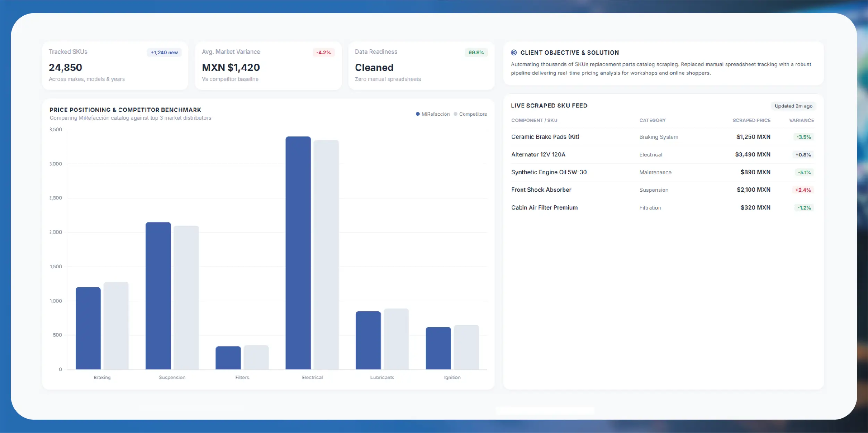Screen dimensions: 868x433
Task: Click the '-3.5%' variance tag
Action: [x=803, y=137]
